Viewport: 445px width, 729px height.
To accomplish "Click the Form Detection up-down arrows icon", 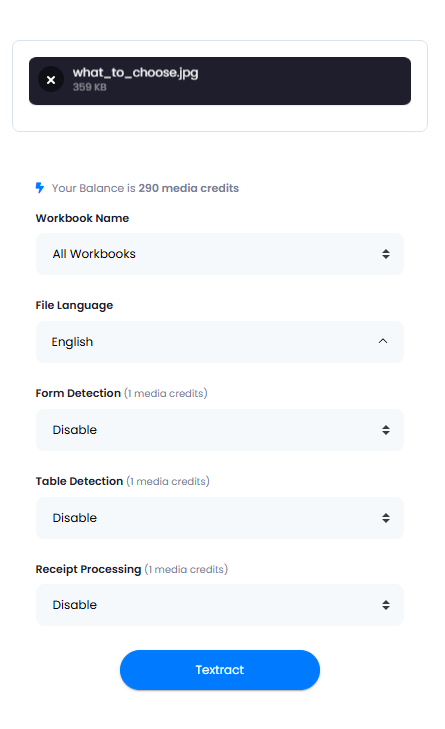I will click(x=385, y=430).
